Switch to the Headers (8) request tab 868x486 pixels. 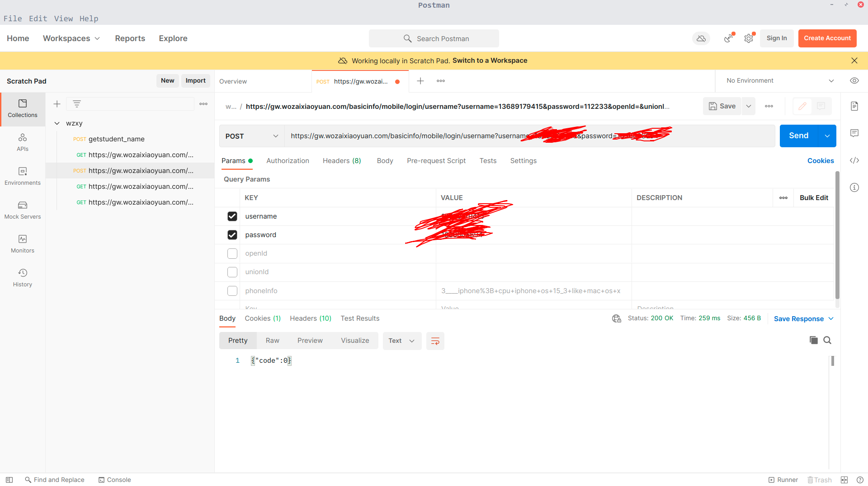coord(342,161)
